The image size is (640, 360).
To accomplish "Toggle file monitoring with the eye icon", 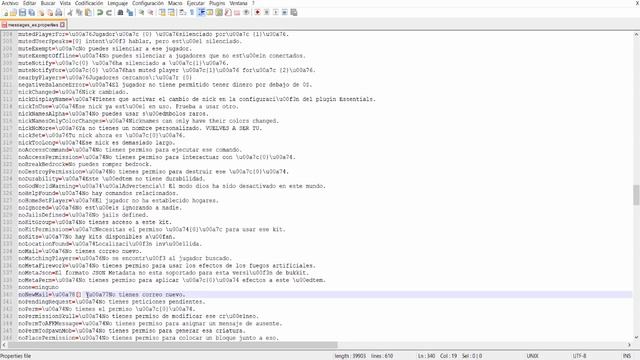I will [246, 13].
